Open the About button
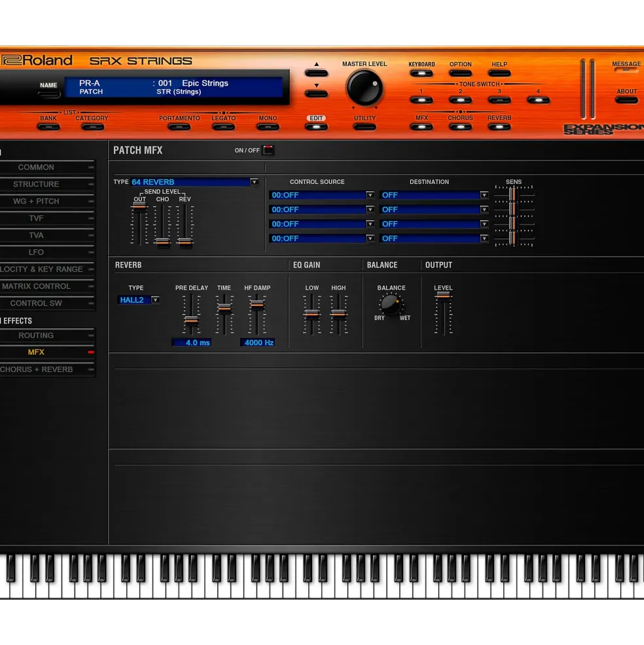The width and height of the screenshot is (644, 645). pos(626,100)
